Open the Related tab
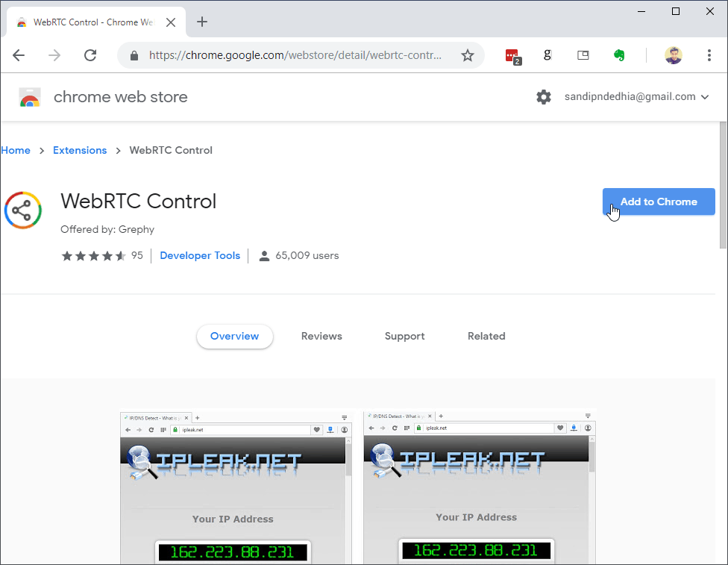The image size is (728, 565). pyautogui.click(x=486, y=336)
